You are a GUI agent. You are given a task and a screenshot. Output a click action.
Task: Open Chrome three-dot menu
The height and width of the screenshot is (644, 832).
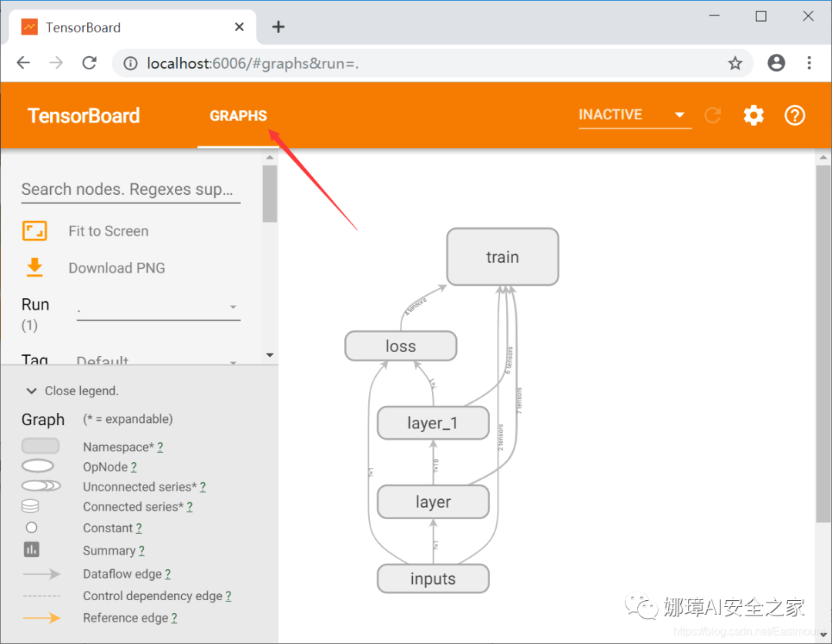tap(809, 62)
